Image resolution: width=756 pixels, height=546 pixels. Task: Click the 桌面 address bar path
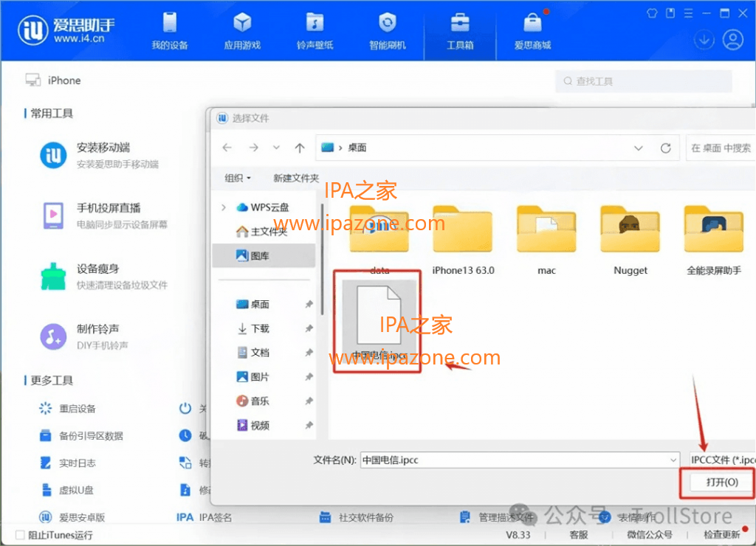pyautogui.click(x=357, y=148)
